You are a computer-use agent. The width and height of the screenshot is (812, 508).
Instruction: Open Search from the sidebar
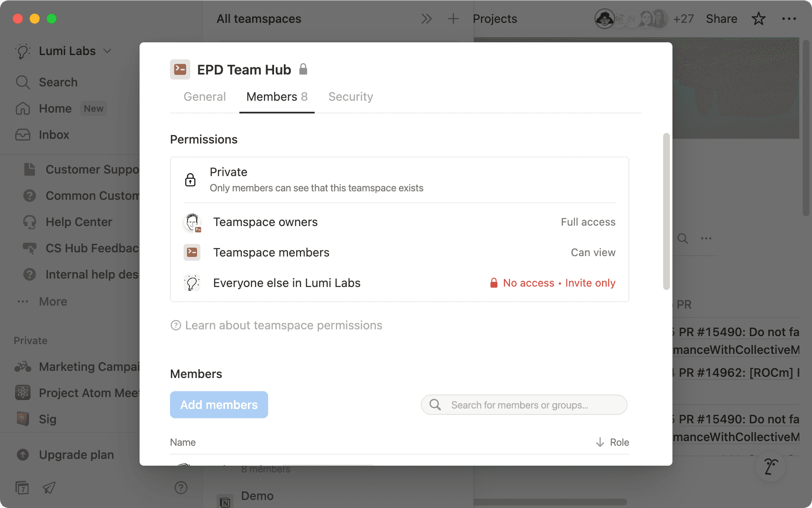(58, 82)
